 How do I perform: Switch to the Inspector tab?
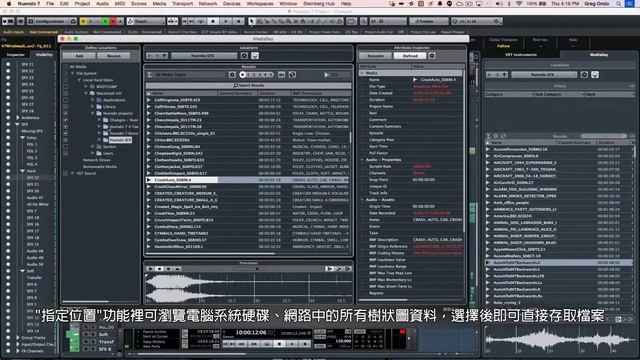pos(16,55)
